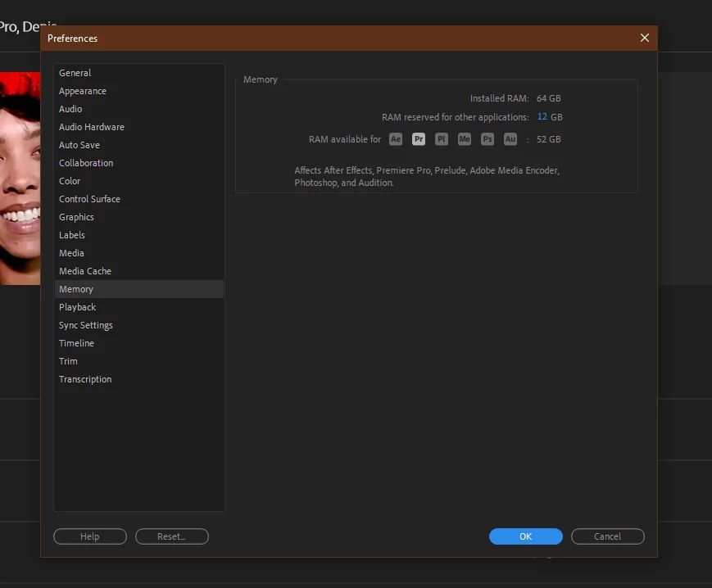Click the Help button
Viewport: 712px width, 588px height.
click(x=90, y=536)
